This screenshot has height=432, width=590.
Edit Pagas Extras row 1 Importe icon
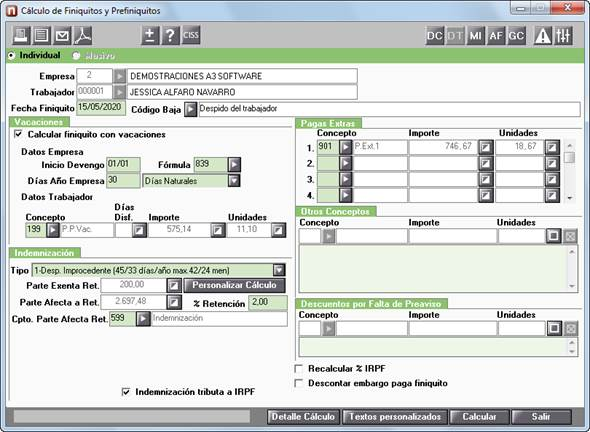485,147
